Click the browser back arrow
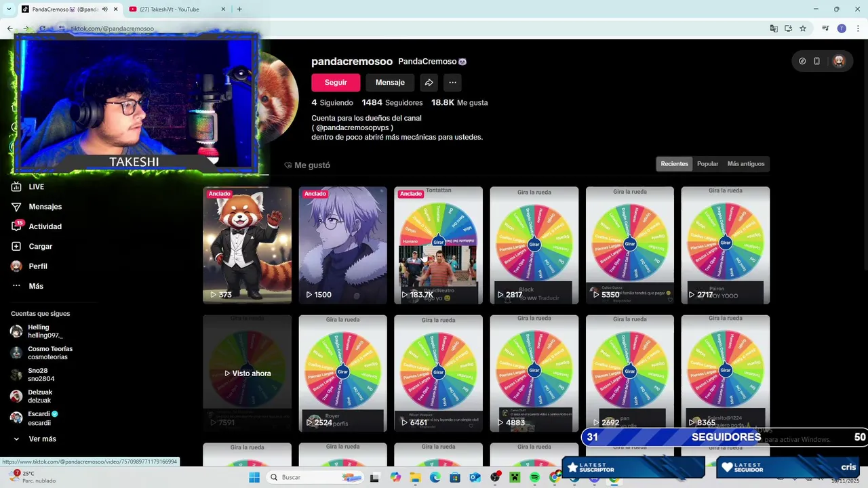Image resolution: width=868 pixels, height=488 pixels. tap(9, 28)
